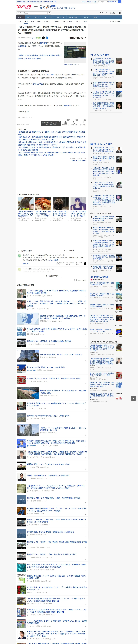
Task: Select ランキング tab in navigation
Action: 86,17
